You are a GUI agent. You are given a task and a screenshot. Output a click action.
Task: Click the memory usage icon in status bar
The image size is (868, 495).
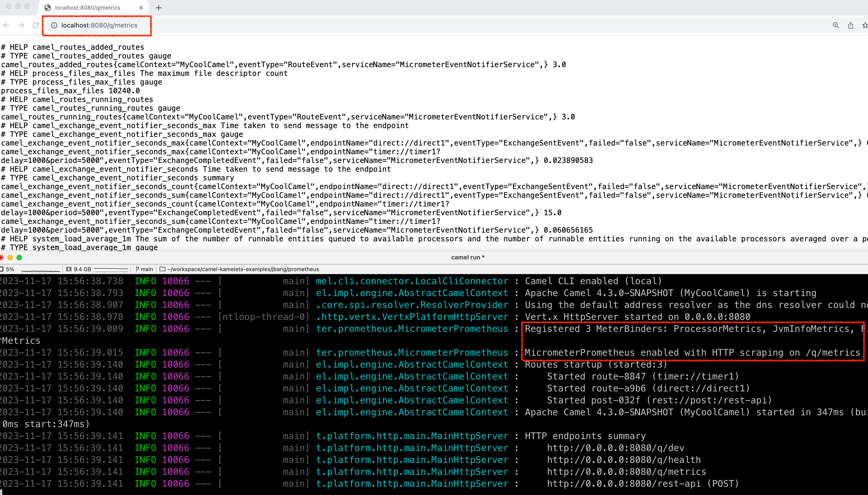(x=69, y=269)
